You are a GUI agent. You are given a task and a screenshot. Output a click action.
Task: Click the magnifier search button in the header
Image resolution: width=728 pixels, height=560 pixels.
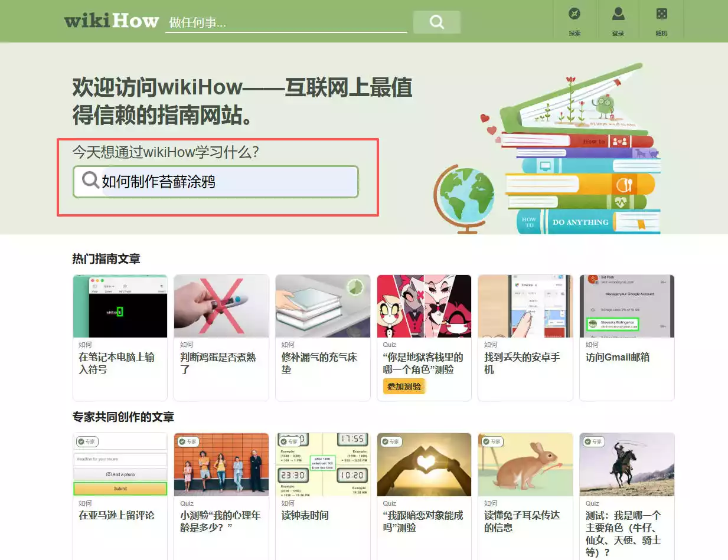pos(436,22)
